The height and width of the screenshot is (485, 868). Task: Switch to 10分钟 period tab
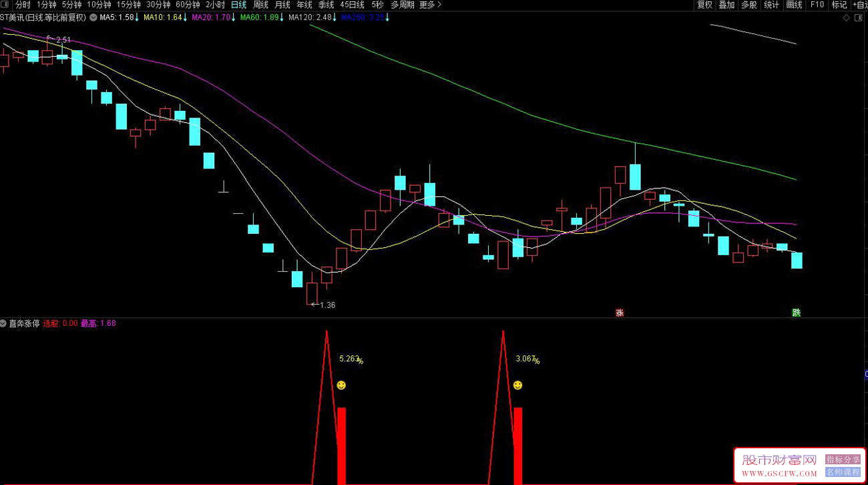[99, 5]
